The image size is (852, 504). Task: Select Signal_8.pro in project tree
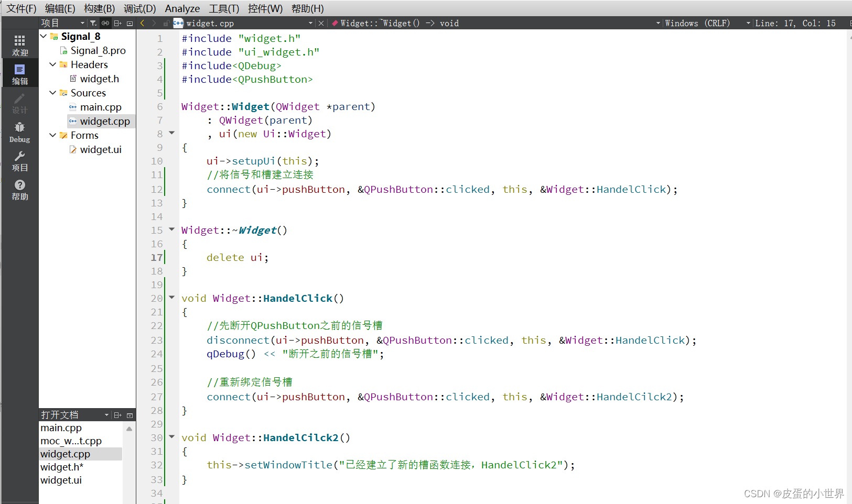point(98,50)
